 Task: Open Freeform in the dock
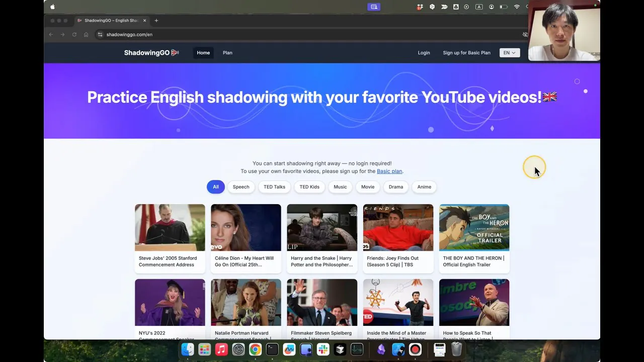click(x=289, y=349)
